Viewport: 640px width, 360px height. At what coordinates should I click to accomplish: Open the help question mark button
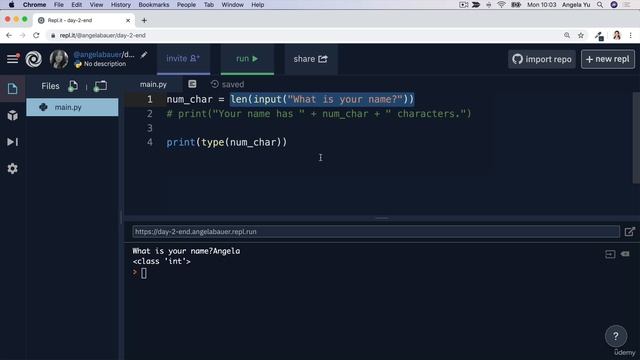click(x=616, y=336)
